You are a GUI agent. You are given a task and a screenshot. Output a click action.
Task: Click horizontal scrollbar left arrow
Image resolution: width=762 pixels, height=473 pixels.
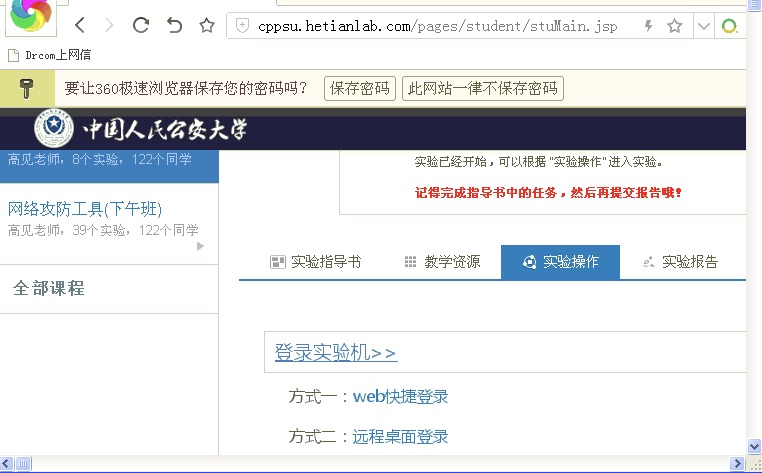click(x=6, y=463)
